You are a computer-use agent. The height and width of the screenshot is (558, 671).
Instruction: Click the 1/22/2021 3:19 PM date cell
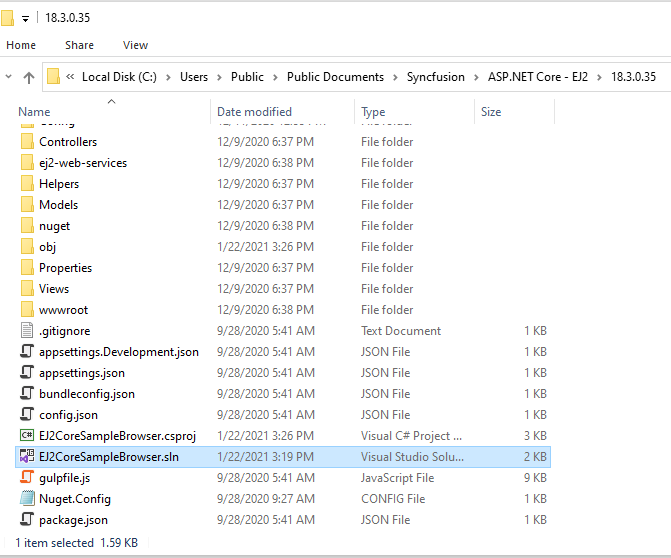click(265, 456)
